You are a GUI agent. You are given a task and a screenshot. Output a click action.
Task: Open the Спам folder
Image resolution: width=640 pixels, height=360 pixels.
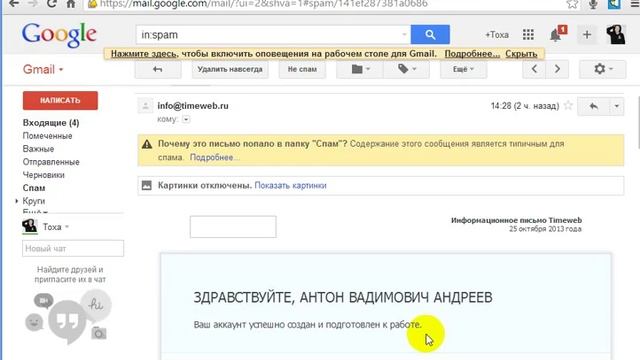click(x=34, y=188)
